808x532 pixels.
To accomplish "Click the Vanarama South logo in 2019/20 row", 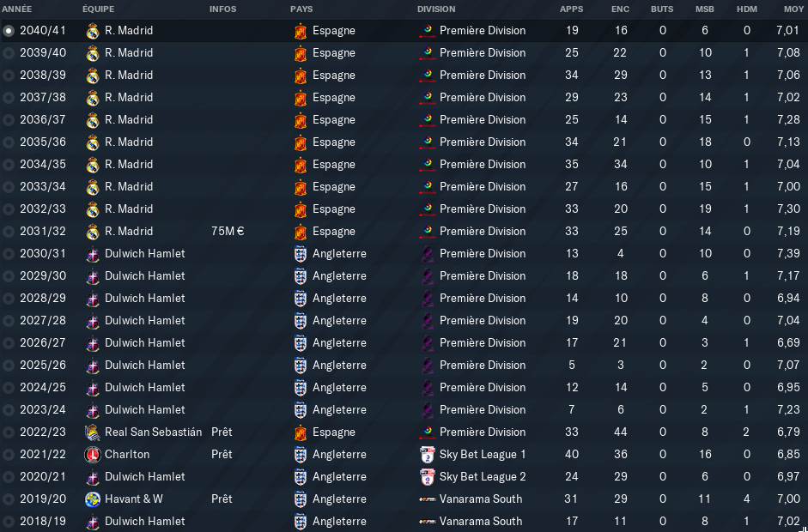I will tap(428, 499).
